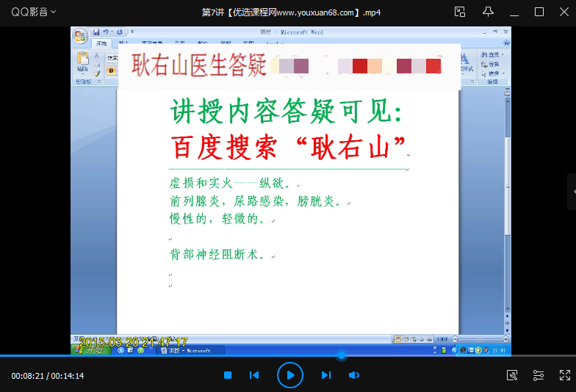Mute the audio with the speaker icon
576x392 pixels.
353,375
